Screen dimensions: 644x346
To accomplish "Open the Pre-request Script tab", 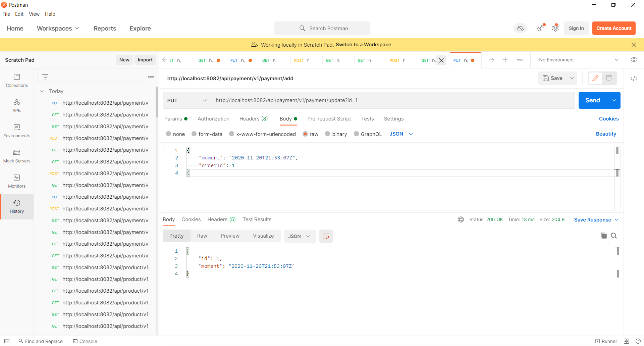I will [329, 119].
